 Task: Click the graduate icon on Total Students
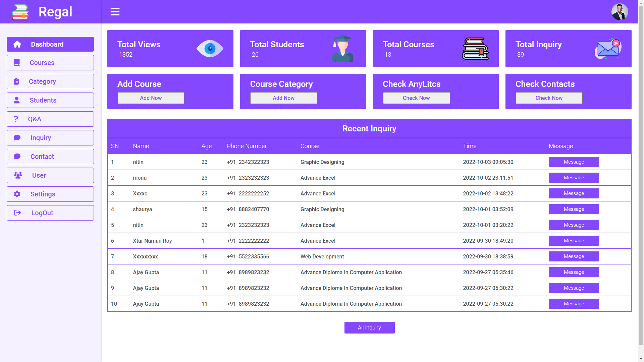coord(342,49)
